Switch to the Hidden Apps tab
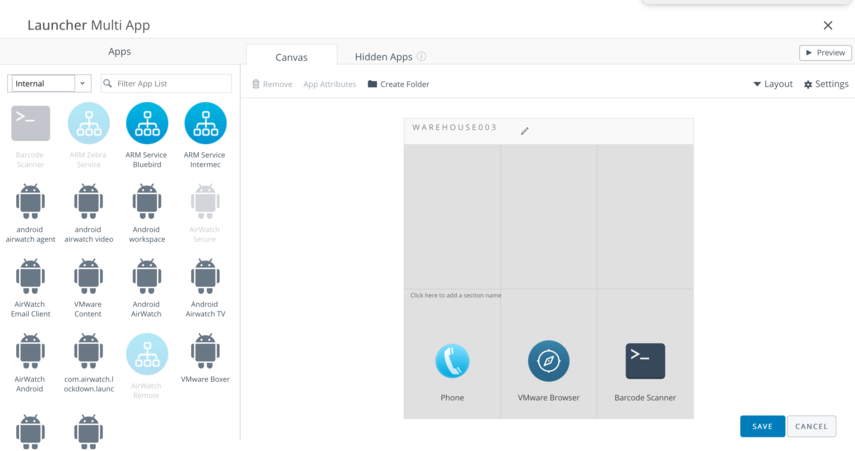The width and height of the screenshot is (855, 451). coord(384,57)
